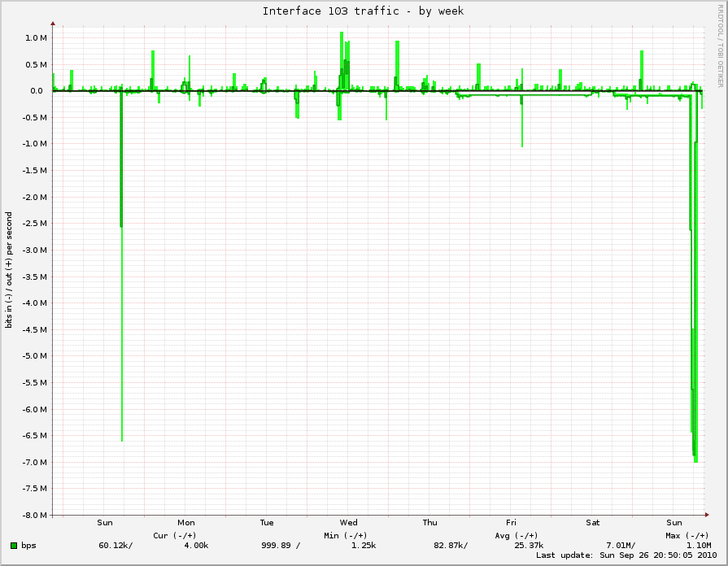Click the '-1.0 M' y-axis tick label
The image size is (728, 566).
(x=35, y=144)
